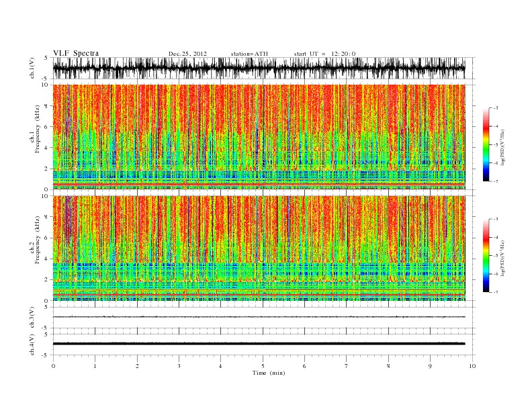532x411 pixels.
Task: Click time axis tick label "5"
Action: coord(263,366)
